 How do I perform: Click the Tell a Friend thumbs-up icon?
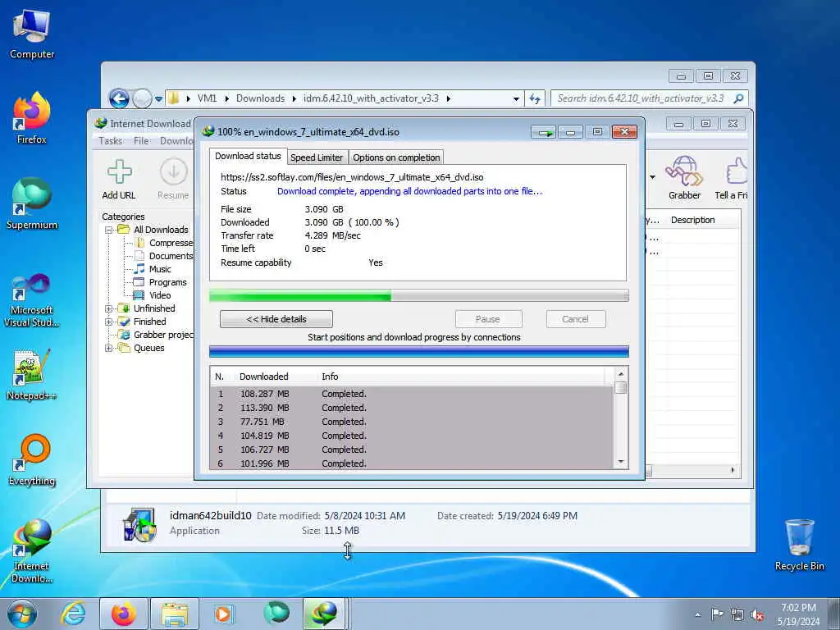[x=737, y=171]
